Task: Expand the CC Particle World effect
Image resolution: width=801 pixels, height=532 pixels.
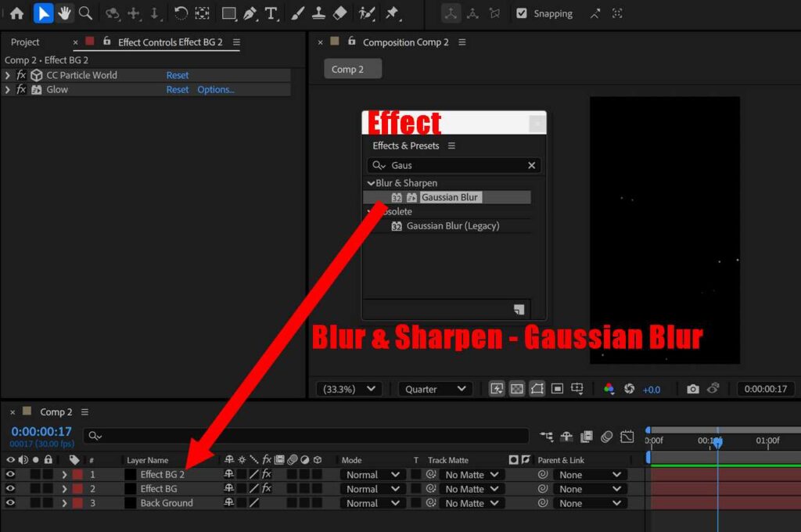Action: (x=7, y=75)
